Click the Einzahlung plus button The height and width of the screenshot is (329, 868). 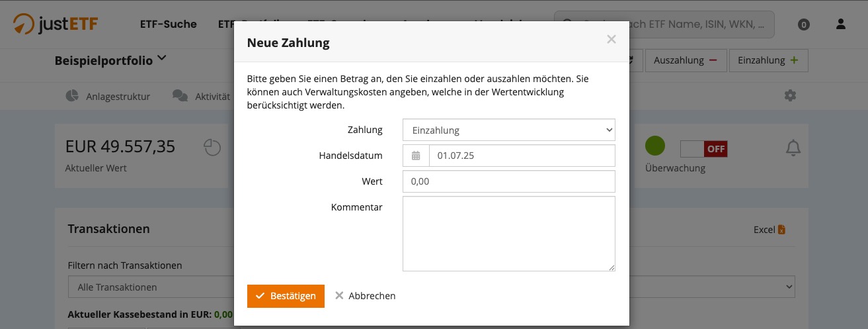[768, 60]
